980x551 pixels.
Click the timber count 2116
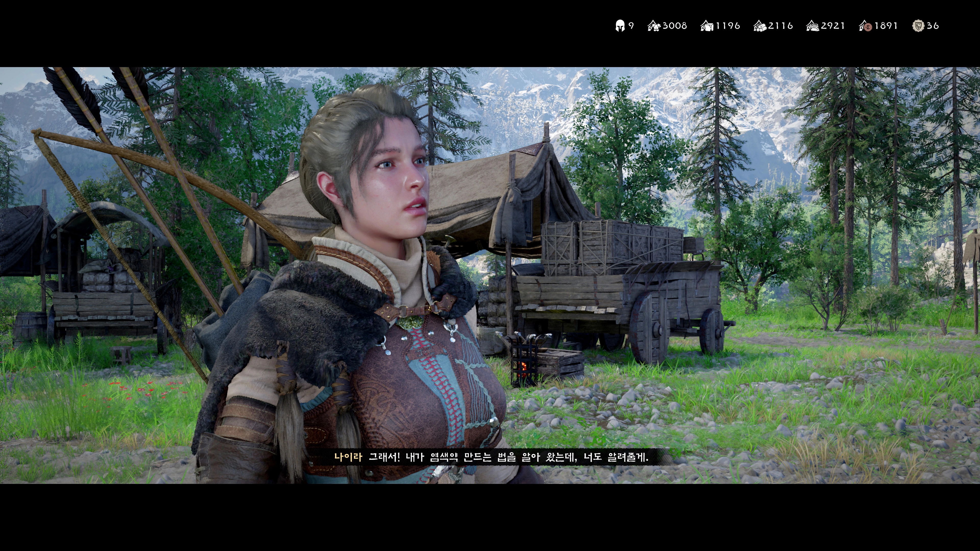click(780, 26)
